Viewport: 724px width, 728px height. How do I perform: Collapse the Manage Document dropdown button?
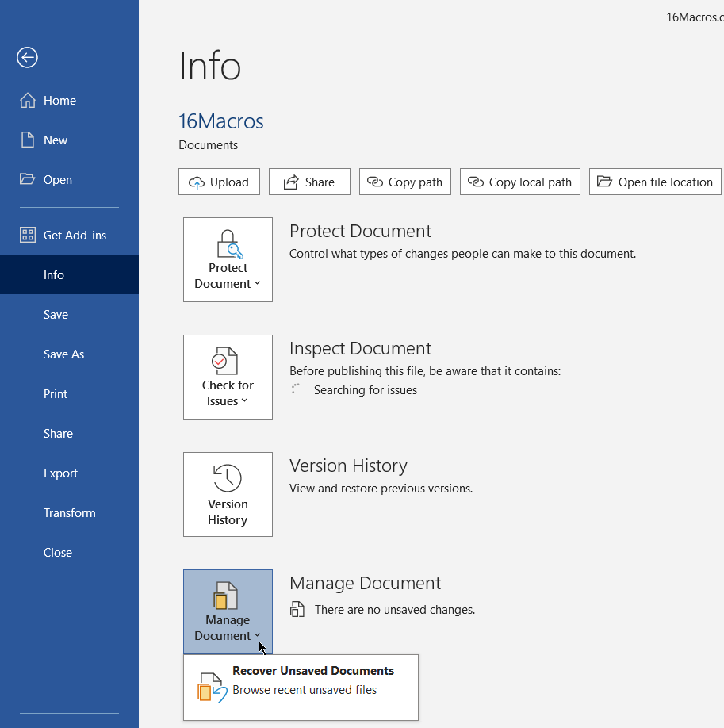[228, 612]
